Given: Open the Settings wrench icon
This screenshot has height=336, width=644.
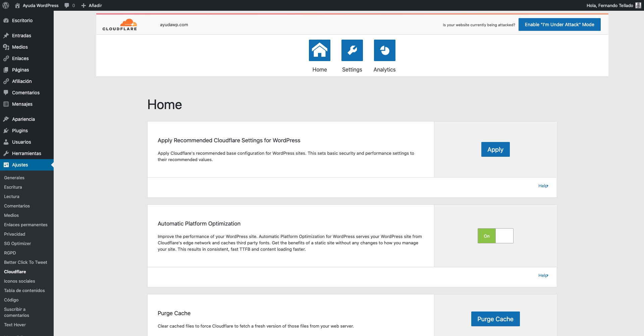Looking at the screenshot, I should pyautogui.click(x=352, y=50).
